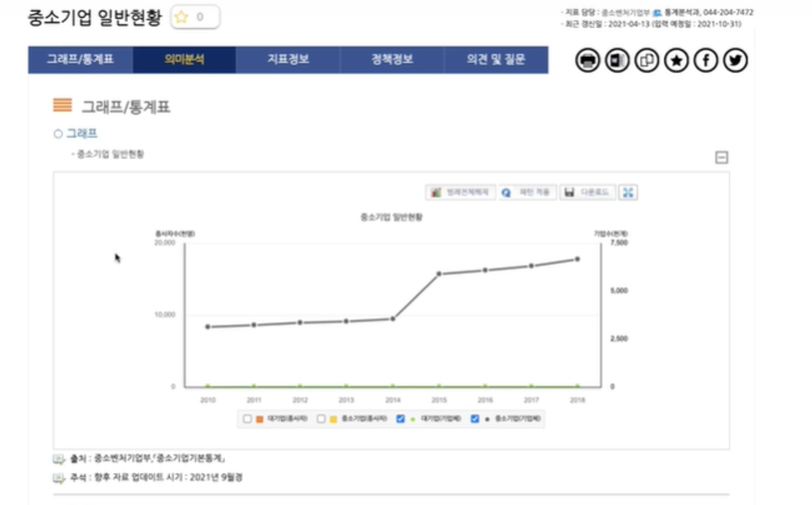
Task: Click the small blue icon after 중소벤처기업부
Action: tap(656, 13)
